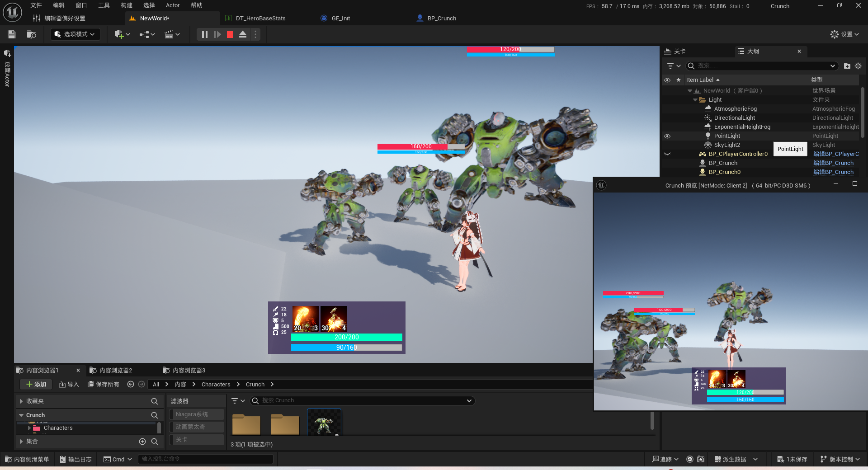
Task: Click the outliner search field
Action: click(x=762, y=66)
